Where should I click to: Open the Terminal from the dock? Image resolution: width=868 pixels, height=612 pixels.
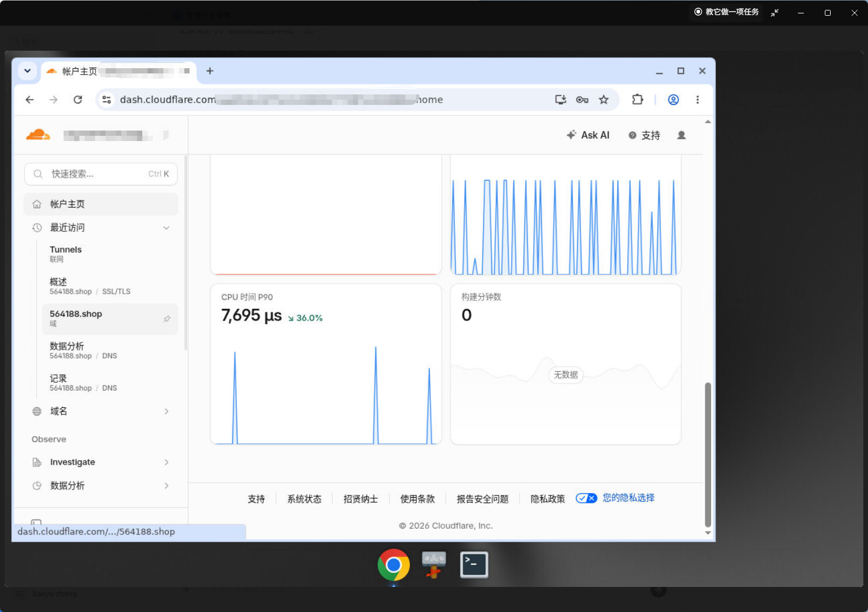pyautogui.click(x=474, y=565)
